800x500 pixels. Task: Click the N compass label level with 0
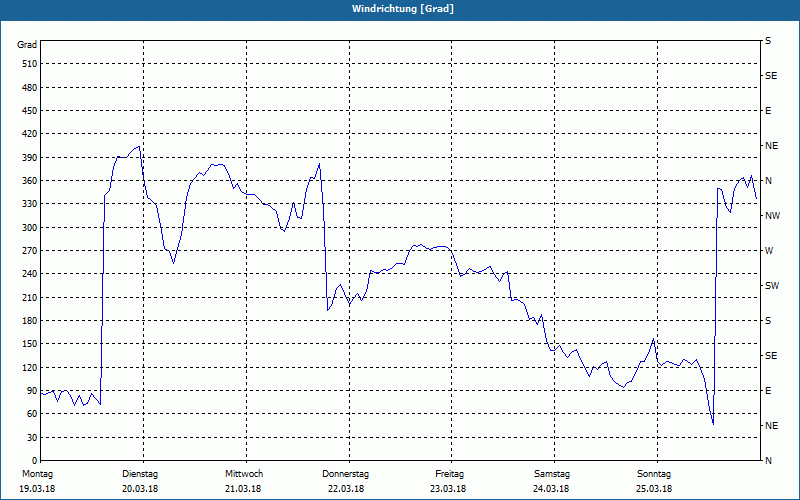768,460
